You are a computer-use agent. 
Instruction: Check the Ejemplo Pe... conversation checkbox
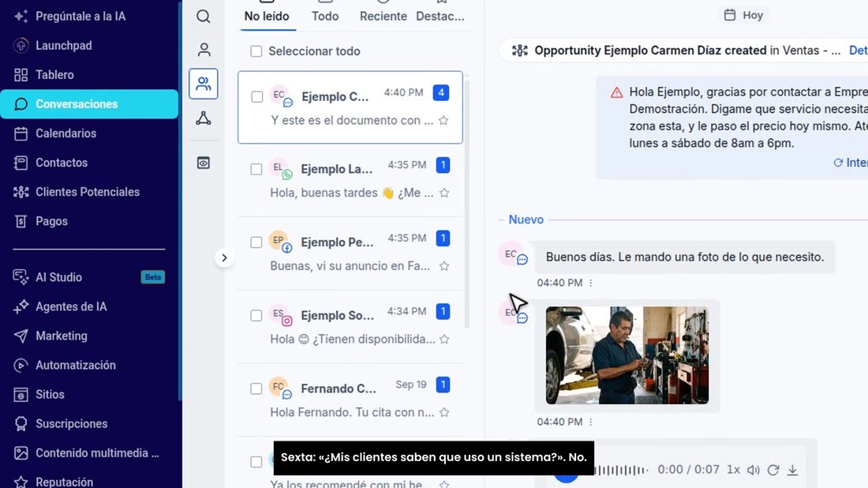(256, 242)
